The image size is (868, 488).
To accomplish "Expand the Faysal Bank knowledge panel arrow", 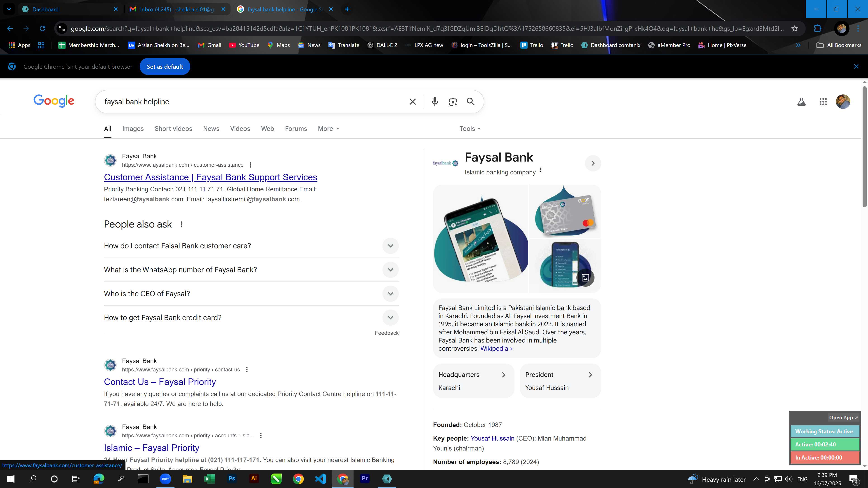I will pyautogui.click(x=593, y=163).
